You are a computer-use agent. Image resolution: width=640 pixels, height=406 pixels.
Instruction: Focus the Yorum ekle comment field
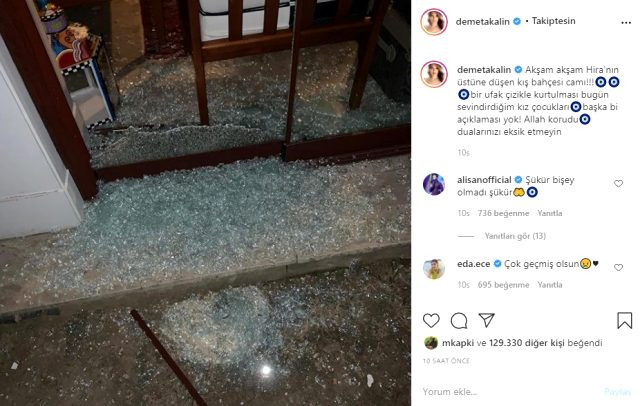[510, 392]
